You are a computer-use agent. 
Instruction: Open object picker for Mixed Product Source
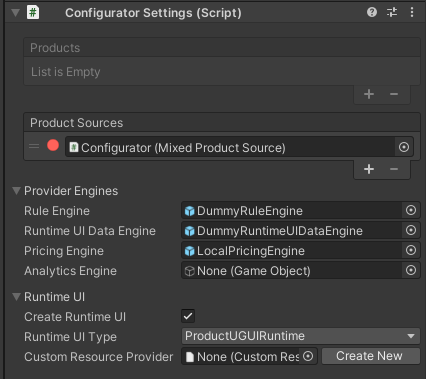[404, 147]
